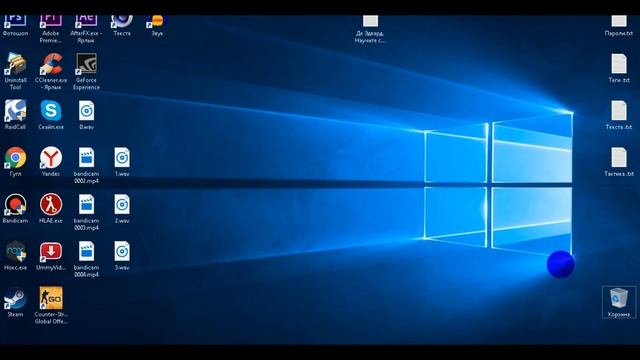Select the bandicam 0003.mp4 video file

point(87,212)
